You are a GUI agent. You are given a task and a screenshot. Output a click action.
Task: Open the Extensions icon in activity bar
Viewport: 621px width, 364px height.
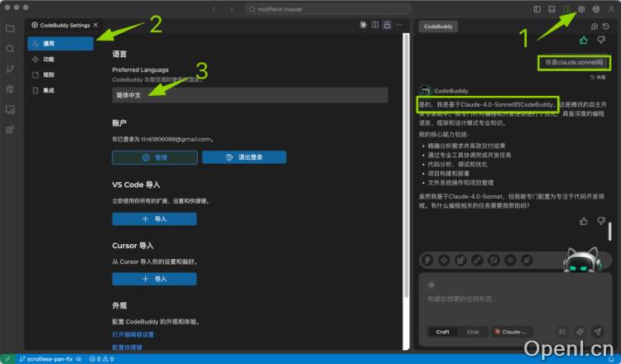pos(10,130)
